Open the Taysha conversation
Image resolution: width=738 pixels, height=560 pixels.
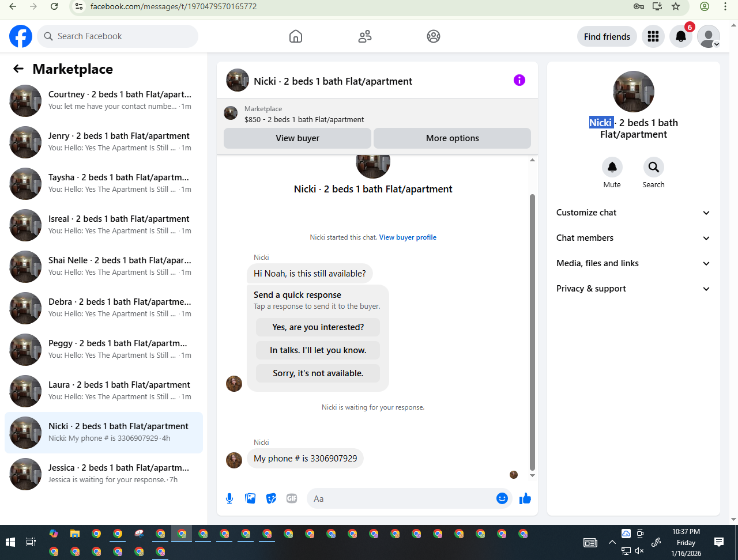104,184
